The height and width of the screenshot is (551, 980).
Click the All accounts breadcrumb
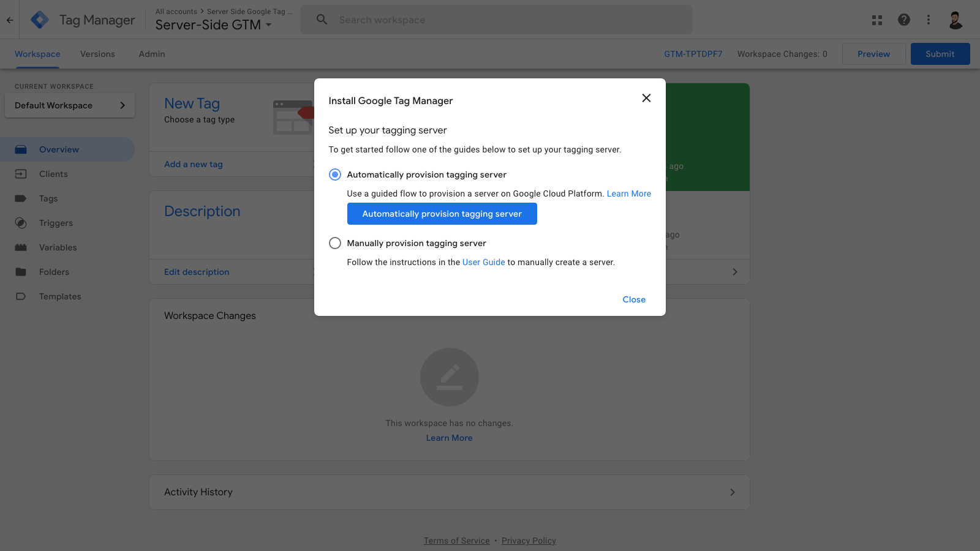176,12
